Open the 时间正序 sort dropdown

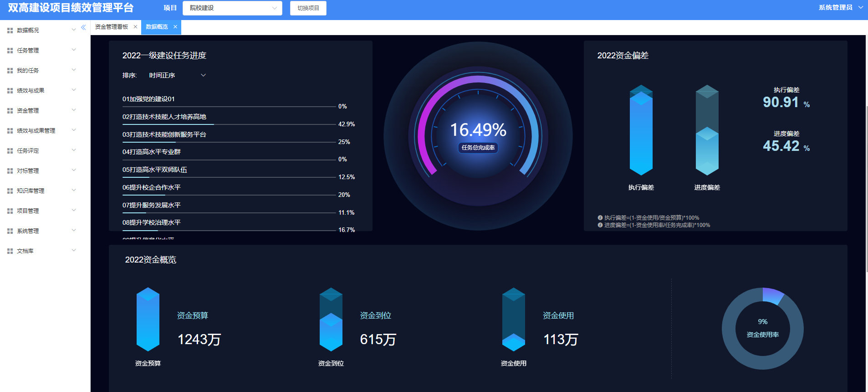pos(178,75)
